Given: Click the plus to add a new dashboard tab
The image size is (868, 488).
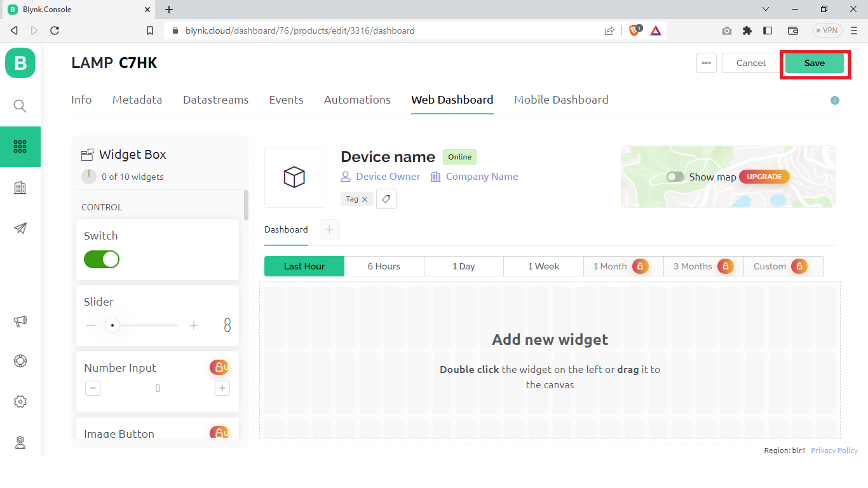Looking at the screenshot, I should [329, 229].
